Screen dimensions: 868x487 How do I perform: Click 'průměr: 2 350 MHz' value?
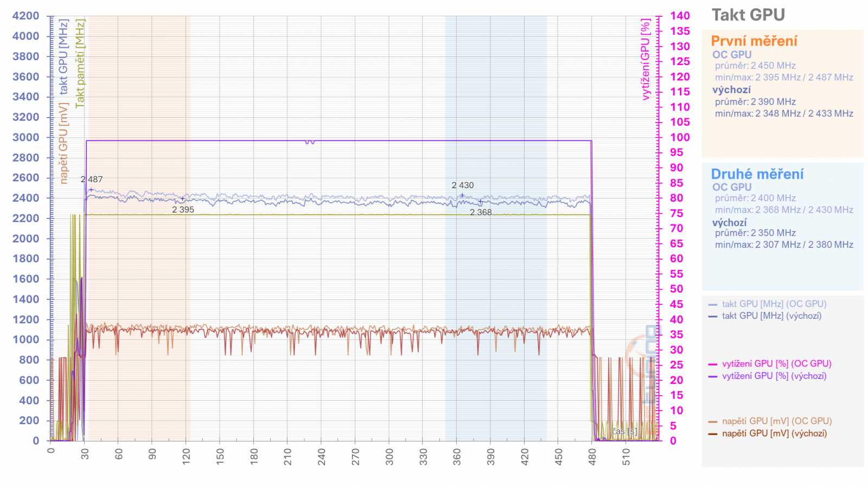coord(755,233)
